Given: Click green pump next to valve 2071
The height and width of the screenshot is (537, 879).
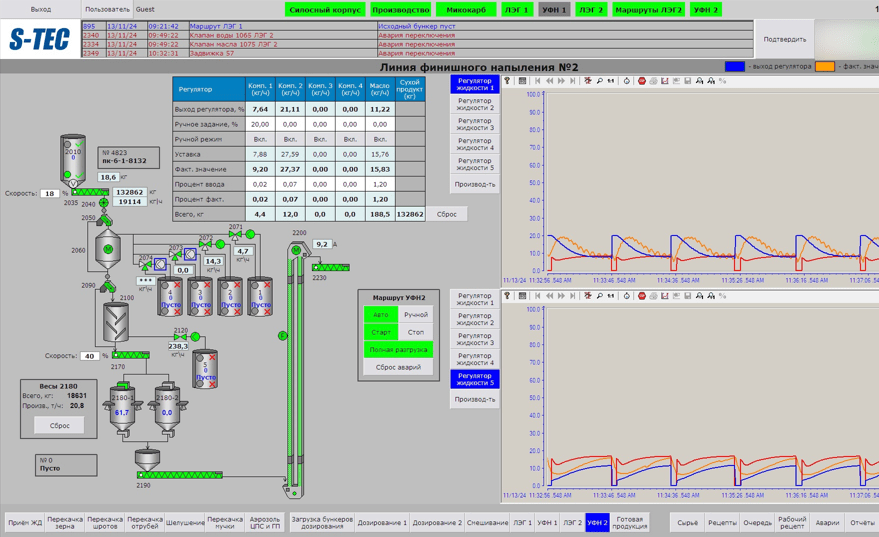Looking at the screenshot, I should pyautogui.click(x=250, y=234).
